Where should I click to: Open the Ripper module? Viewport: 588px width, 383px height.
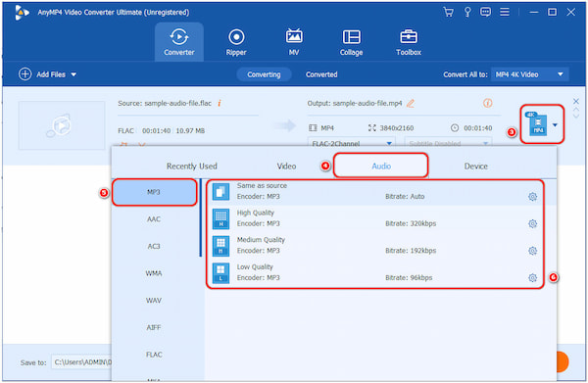236,42
